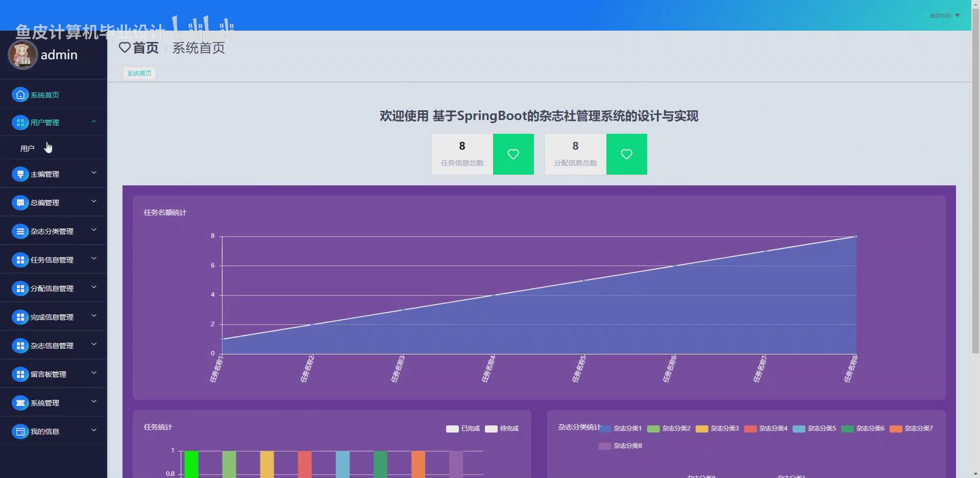The image size is (980, 478).
Task: Switch to the 系统首页 tab tag
Action: (139, 74)
